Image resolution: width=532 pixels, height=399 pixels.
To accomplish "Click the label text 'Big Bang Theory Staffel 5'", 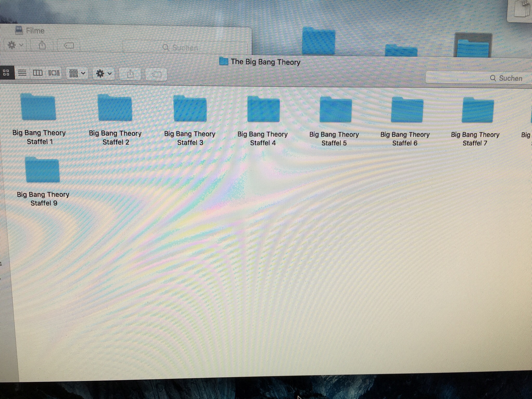I will pyautogui.click(x=334, y=139).
